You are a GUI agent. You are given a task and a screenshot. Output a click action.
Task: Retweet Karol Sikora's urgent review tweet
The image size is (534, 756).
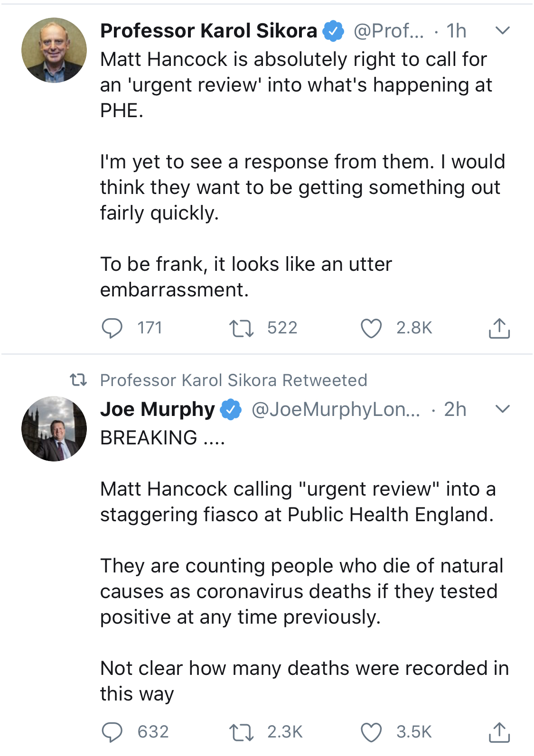pyautogui.click(x=241, y=328)
